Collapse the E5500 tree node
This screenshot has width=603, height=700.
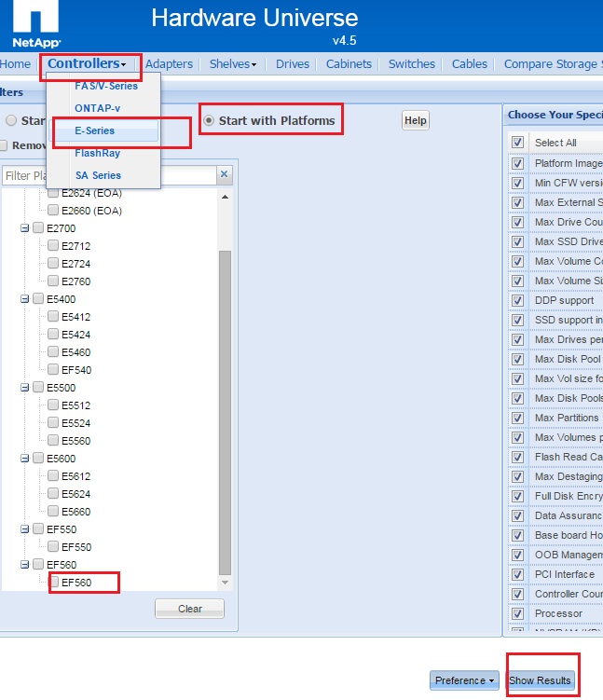(25, 388)
